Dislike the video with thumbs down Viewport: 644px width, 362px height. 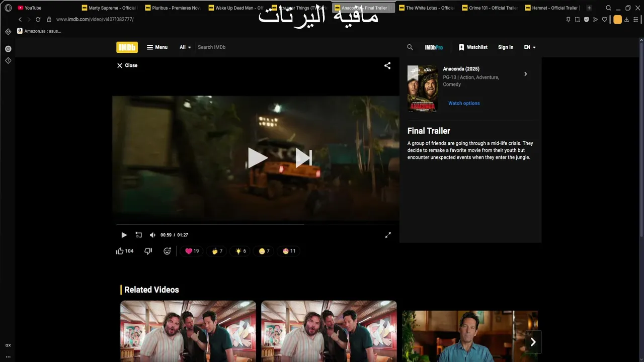[148, 251]
